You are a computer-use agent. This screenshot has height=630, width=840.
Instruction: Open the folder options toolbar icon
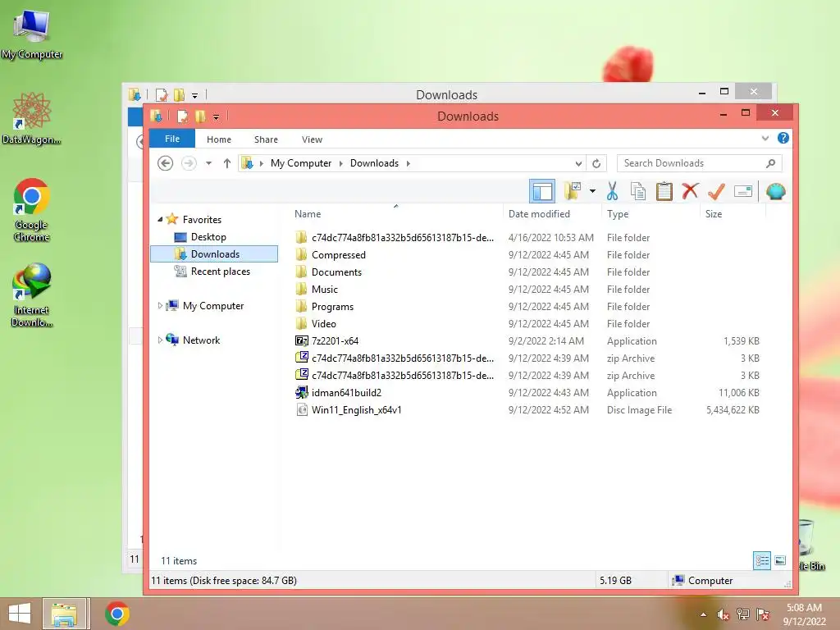(x=572, y=190)
